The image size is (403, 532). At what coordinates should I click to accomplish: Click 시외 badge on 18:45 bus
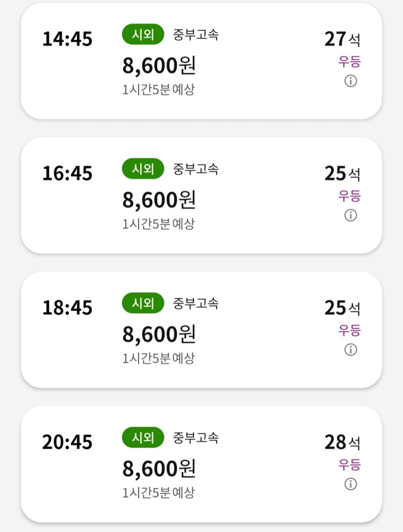point(142,304)
